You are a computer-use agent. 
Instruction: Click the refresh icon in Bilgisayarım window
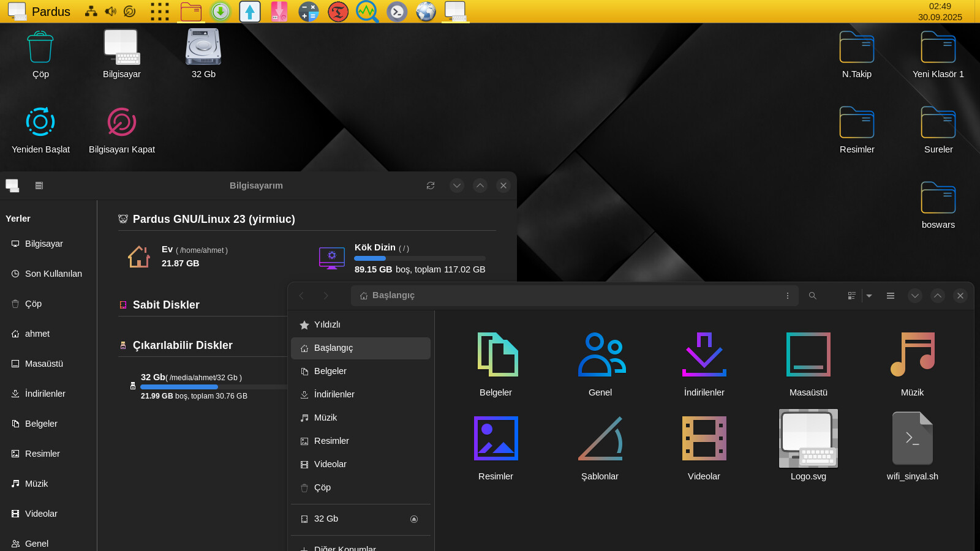click(431, 186)
